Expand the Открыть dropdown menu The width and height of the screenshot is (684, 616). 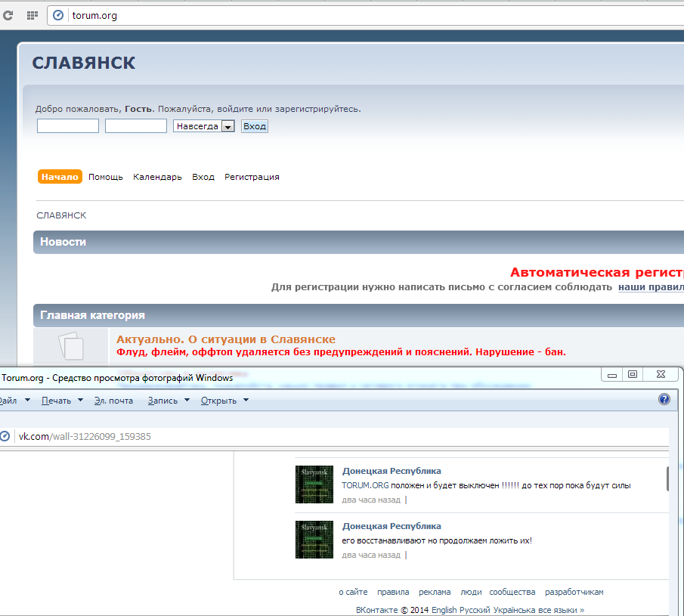[224, 401]
